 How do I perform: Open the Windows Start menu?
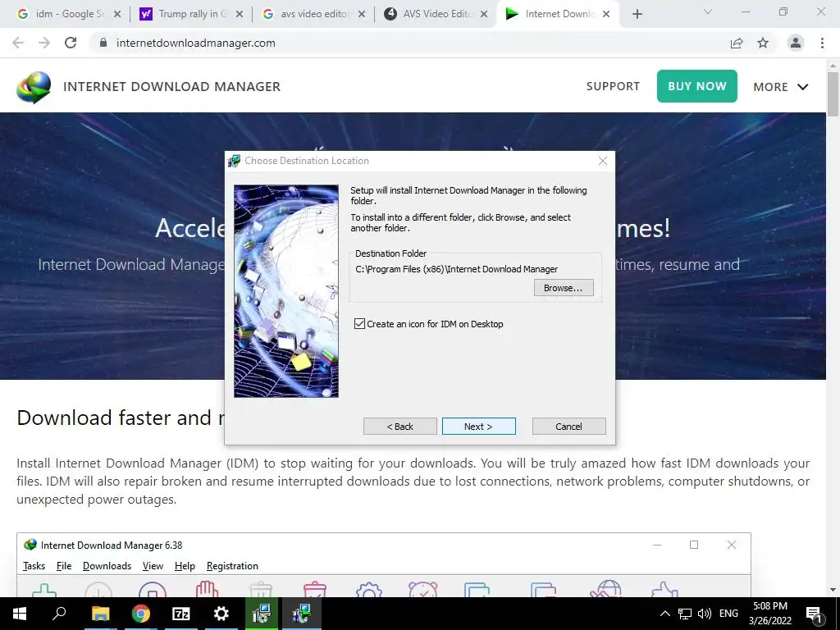coord(20,614)
